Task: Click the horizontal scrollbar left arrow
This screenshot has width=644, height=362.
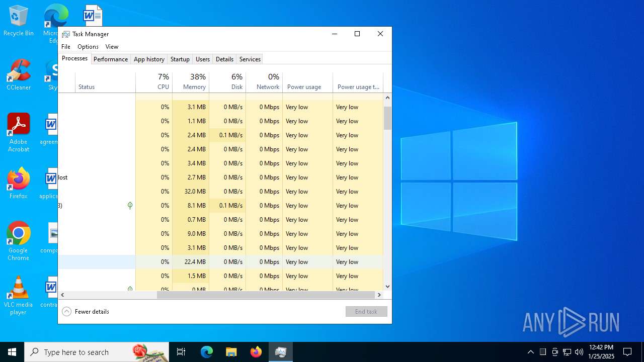Action: tap(62, 295)
